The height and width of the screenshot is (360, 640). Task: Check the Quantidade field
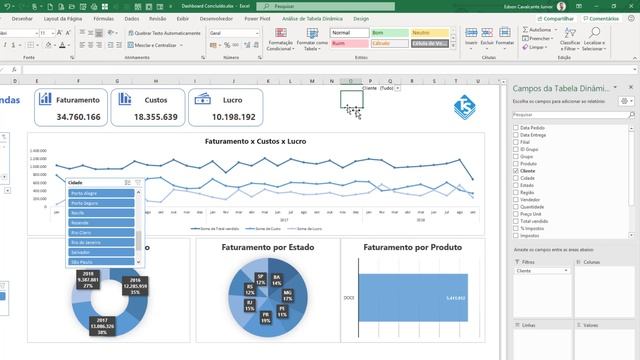(516, 207)
